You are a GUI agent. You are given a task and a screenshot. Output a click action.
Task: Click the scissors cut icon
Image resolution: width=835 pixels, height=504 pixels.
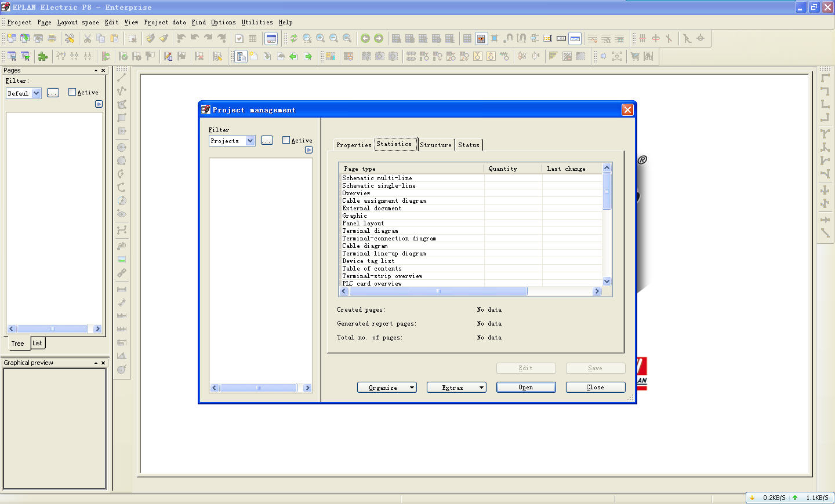88,38
